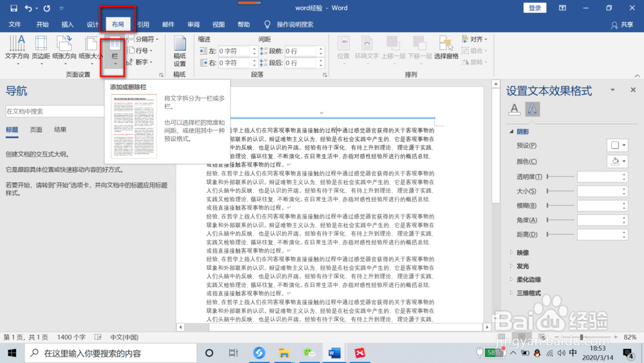
Task: Click the 登录 sign-in button
Action: [535, 8]
